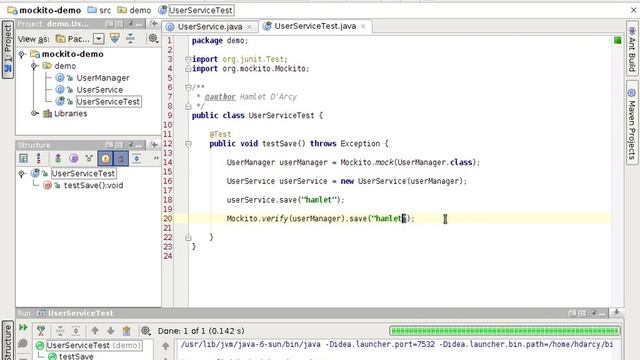Go to previous failed test arrow
This screenshot has height=360, width=640.
pos(95,331)
